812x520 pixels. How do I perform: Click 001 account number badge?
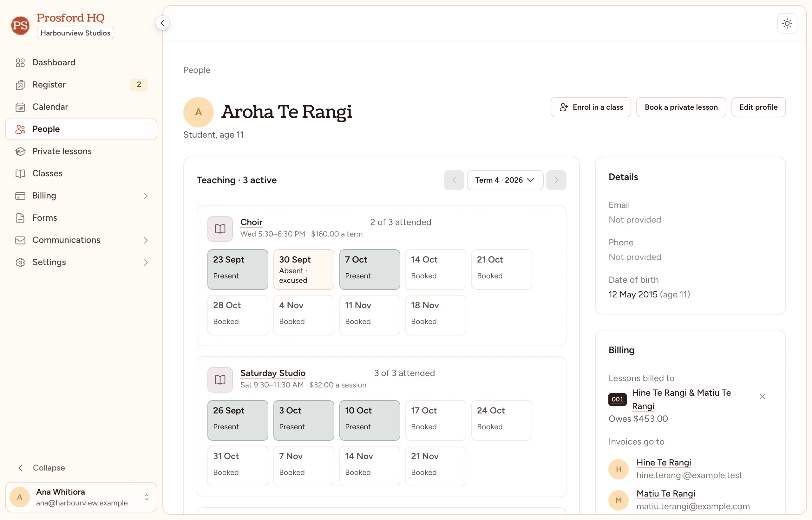point(617,399)
